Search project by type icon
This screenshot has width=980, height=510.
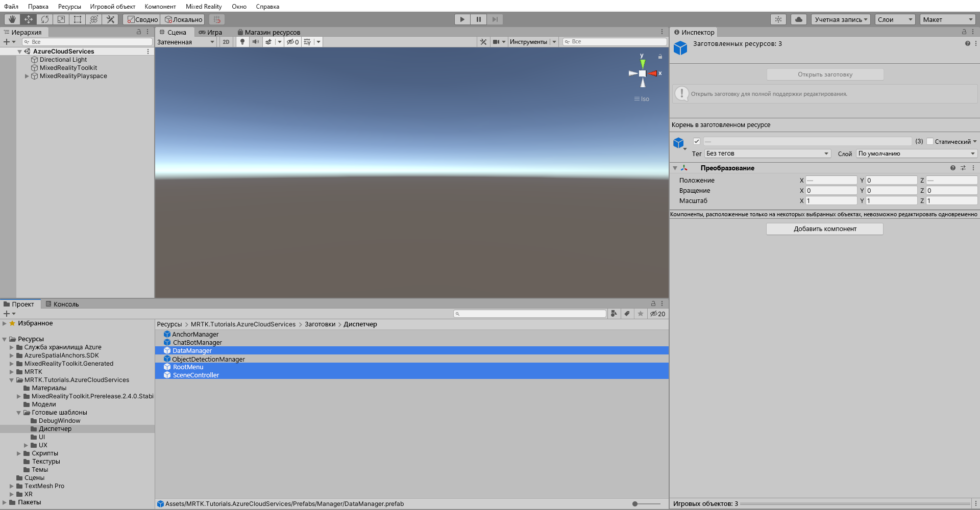614,314
